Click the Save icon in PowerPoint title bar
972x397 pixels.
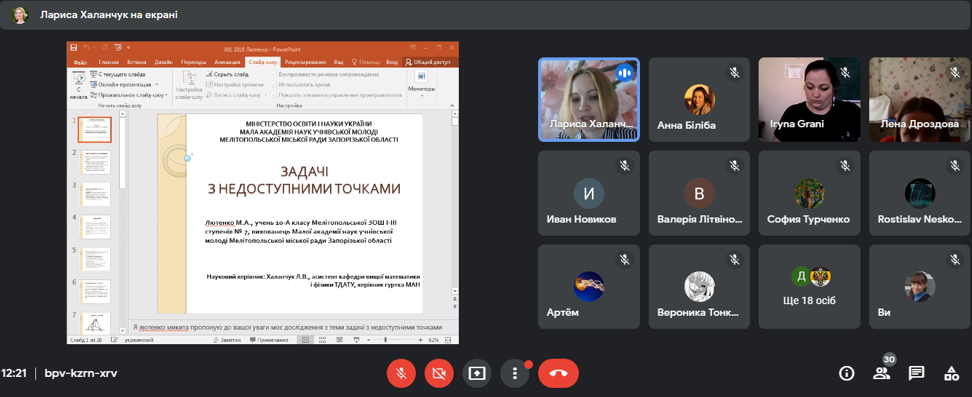tap(74, 47)
